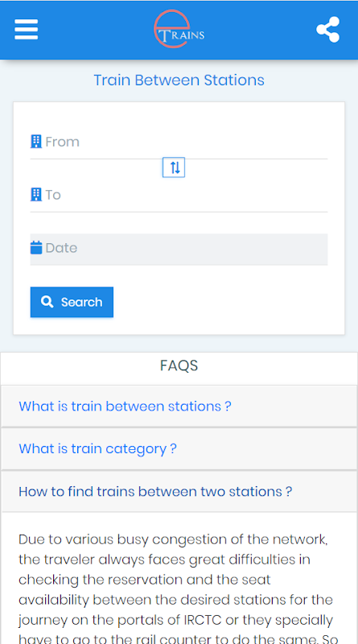Open the Date picker field
This screenshot has width=358, height=644.
click(179, 250)
